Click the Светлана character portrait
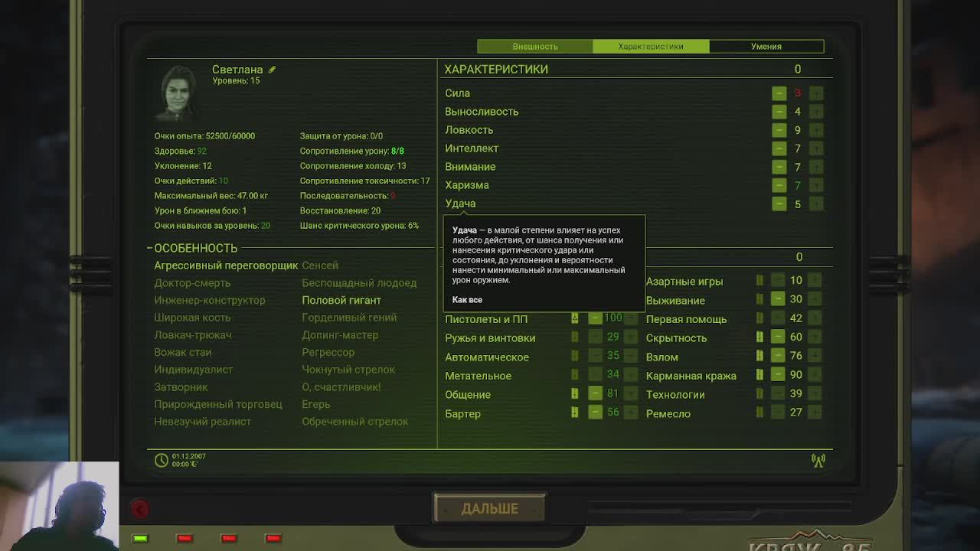The width and height of the screenshot is (980, 551). [x=178, y=93]
